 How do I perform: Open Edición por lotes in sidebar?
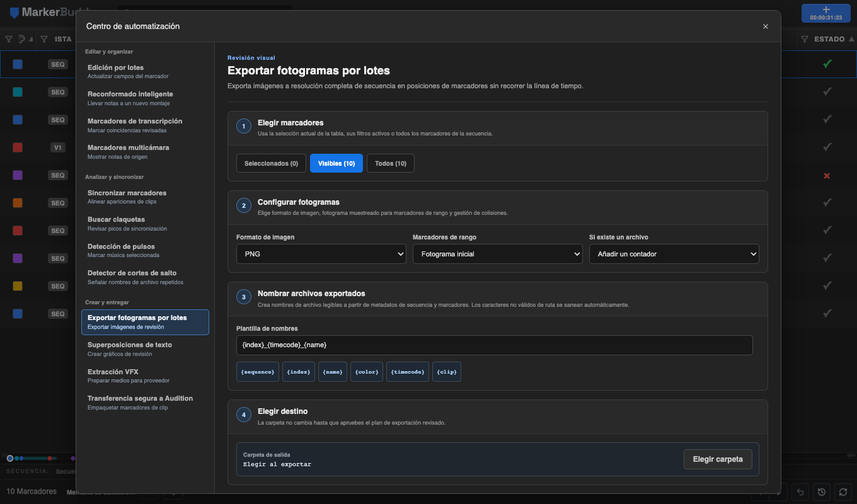145,71
